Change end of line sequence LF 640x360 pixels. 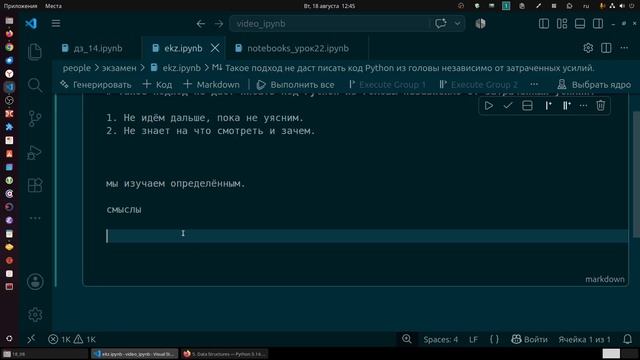pyautogui.click(x=473, y=339)
